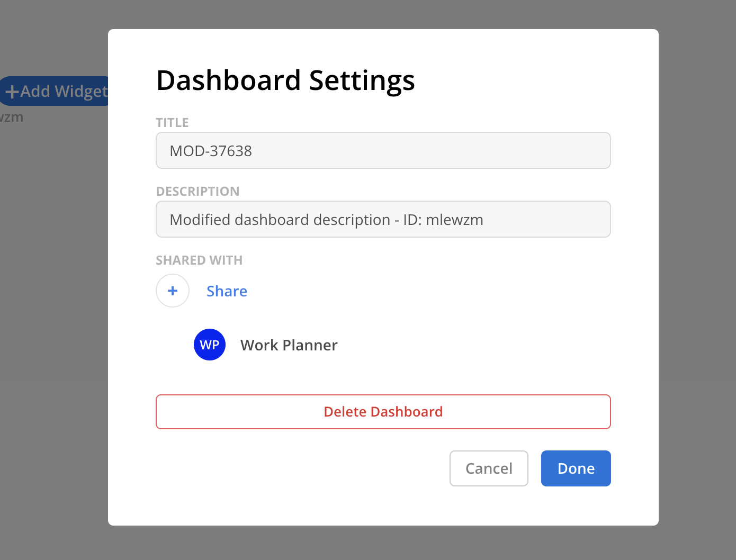Cancel the dashboard settings dialog
The width and height of the screenshot is (736, 560).
(489, 468)
